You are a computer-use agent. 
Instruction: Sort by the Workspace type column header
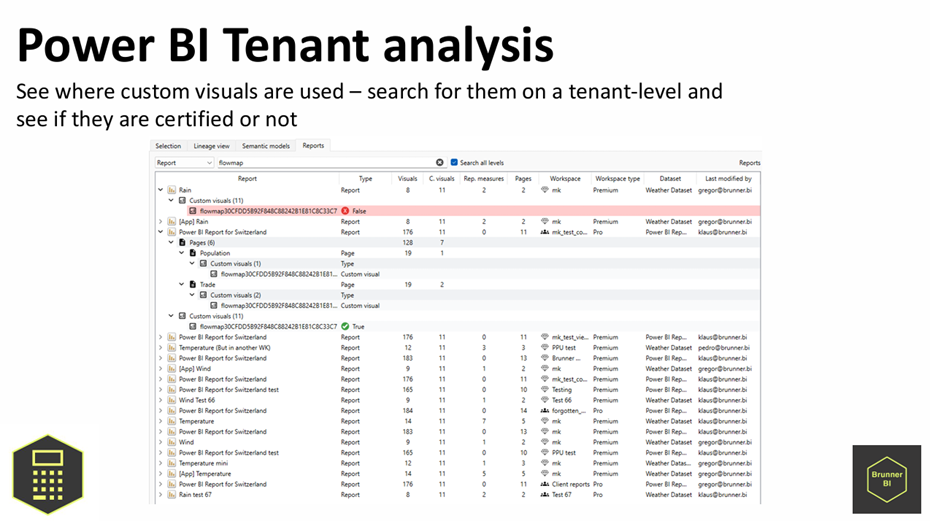pyautogui.click(x=617, y=179)
